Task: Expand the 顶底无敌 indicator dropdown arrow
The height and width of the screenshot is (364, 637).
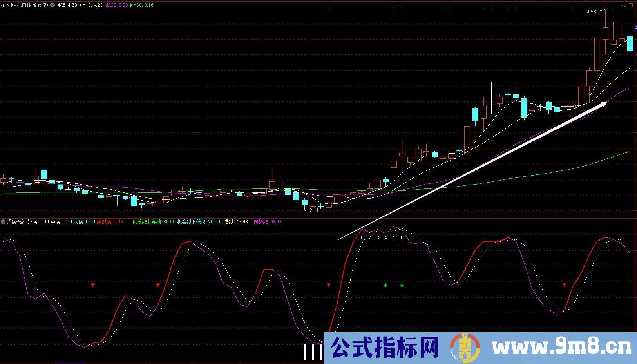Action: tap(3, 222)
